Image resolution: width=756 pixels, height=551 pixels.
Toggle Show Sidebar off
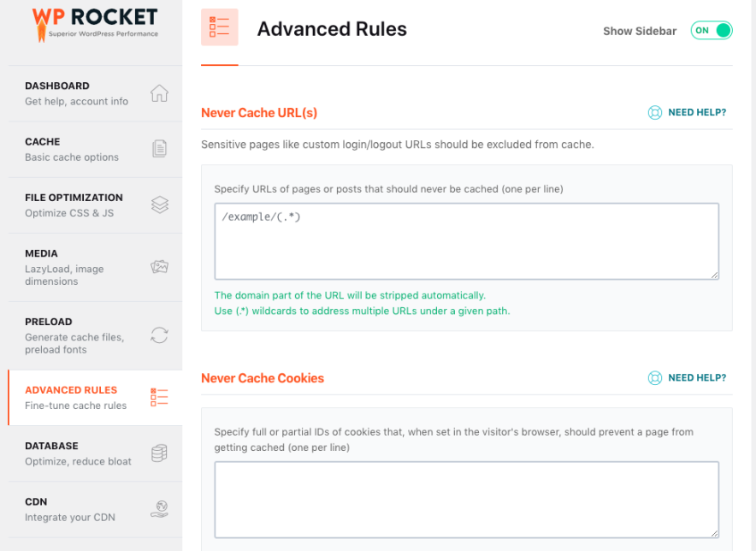pos(711,30)
